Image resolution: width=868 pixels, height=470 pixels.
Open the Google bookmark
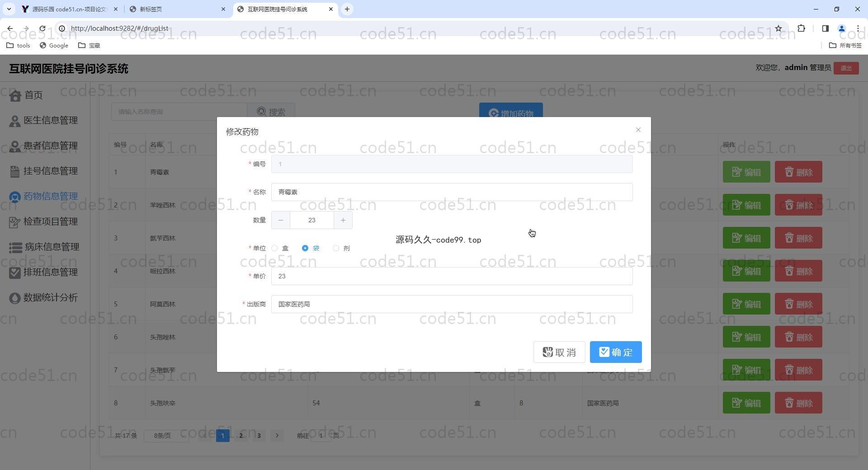click(x=54, y=45)
